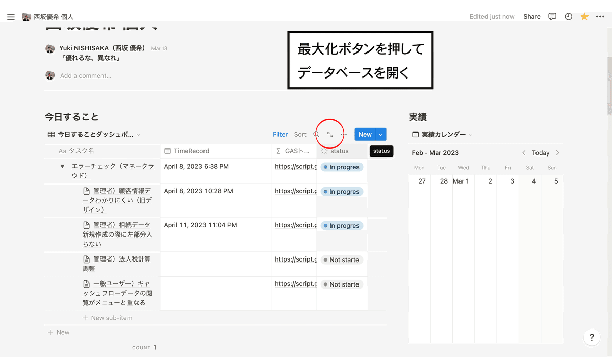Toggle the favorite star icon
Screen dimensions: 612x364
[x=584, y=17]
